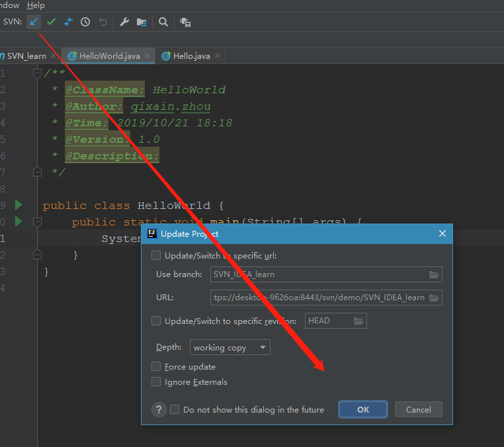Browse folder icon in URL field

434,298
